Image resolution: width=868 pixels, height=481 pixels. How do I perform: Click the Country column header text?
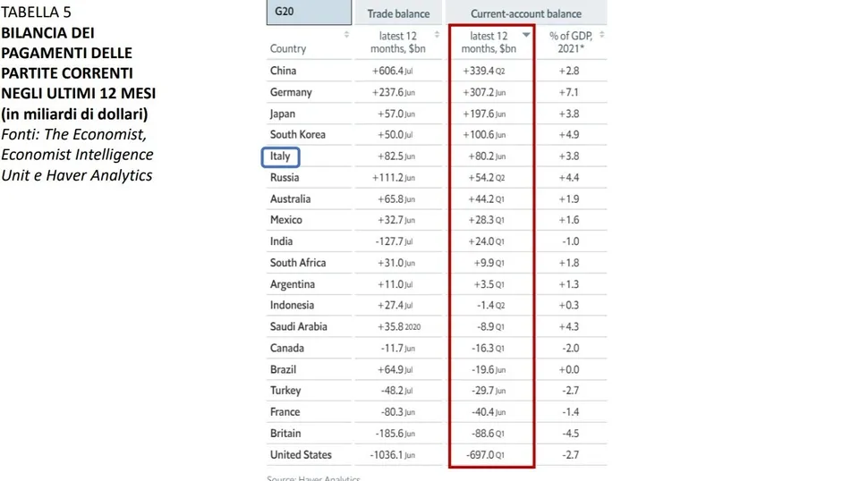point(288,48)
